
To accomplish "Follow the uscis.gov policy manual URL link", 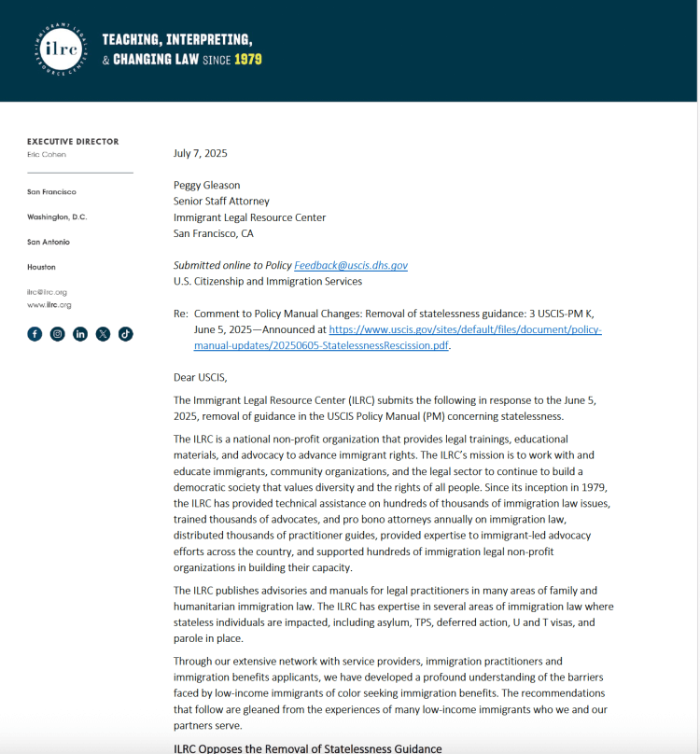I will pos(465,330).
